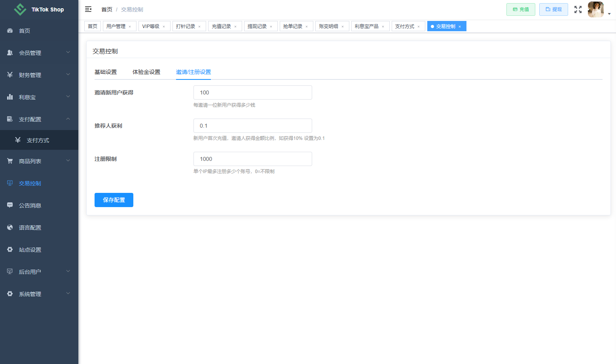Click the 保存配置 button
The height and width of the screenshot is (364, 616).
pyautogui.click(x=114, y=200)
